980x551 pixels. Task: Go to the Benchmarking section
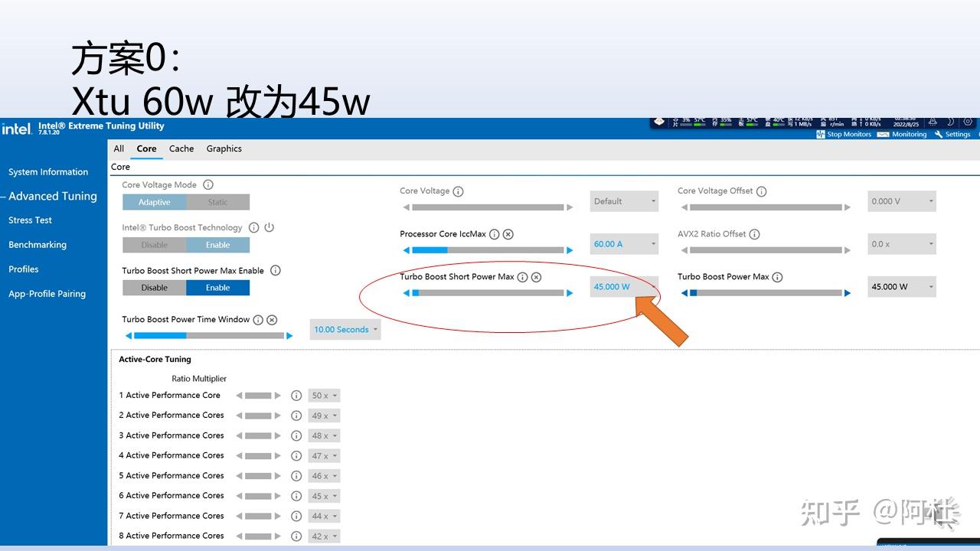click(37, 244)
